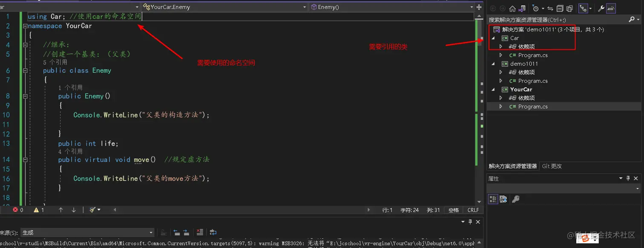The image size is (644, 248).
Task: Click the Property Pages key icon
Action: point(515,199)
